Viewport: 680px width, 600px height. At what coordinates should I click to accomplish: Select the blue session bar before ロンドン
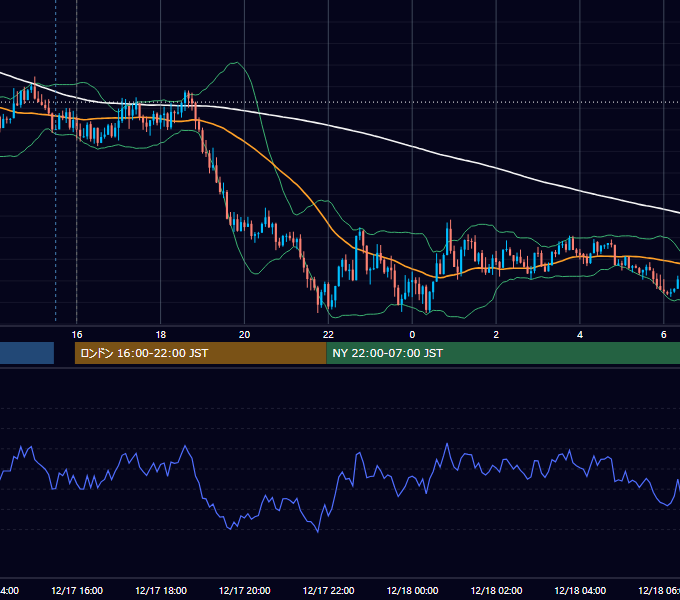point(27,353)
